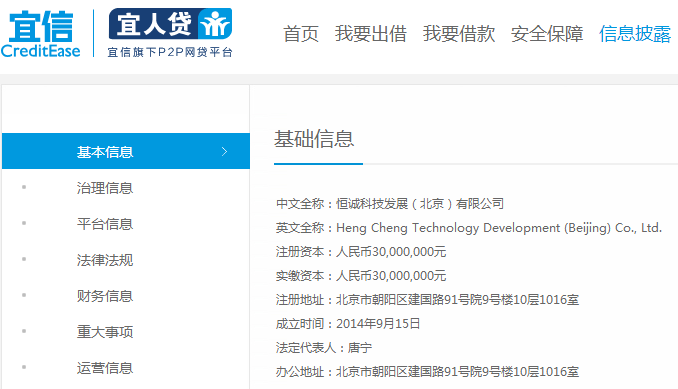Open the 信息披露 navigation tab
Image resolution: width=678 pixels, height=389 pixels.
click(635, 34)
